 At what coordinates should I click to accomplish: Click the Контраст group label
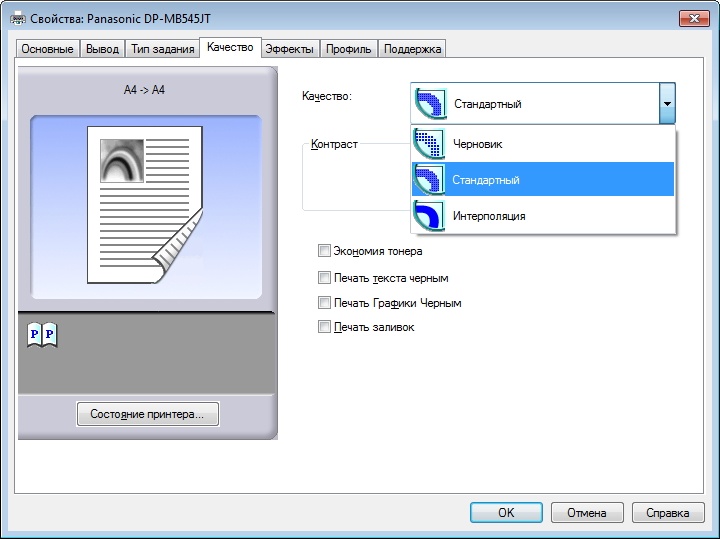coord(334,144)
